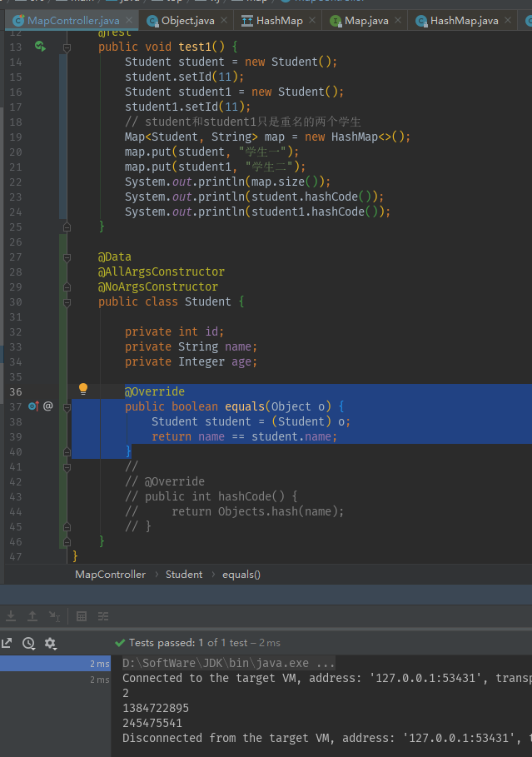
Task: Select equals() in the breadcrumb bar
Action: coord(241,575)
